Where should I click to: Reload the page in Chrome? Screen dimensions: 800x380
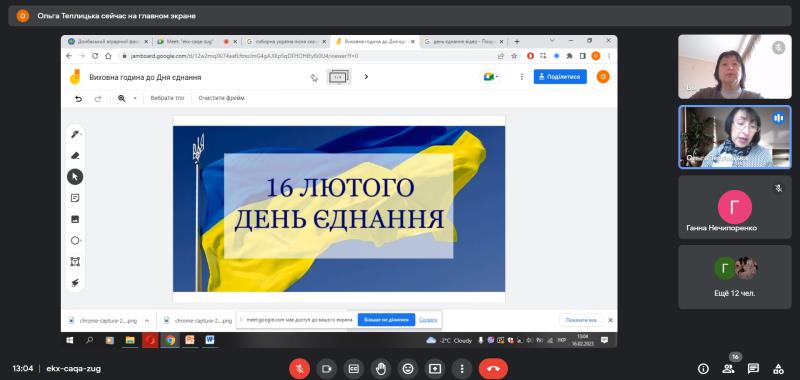coord(95,56)
